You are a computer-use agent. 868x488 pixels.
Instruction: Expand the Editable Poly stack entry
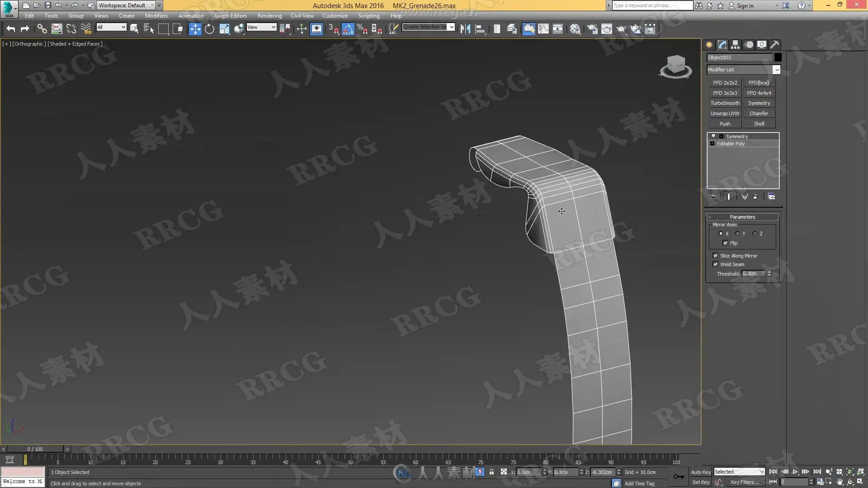pyautogui.click(x=712, y=144)
